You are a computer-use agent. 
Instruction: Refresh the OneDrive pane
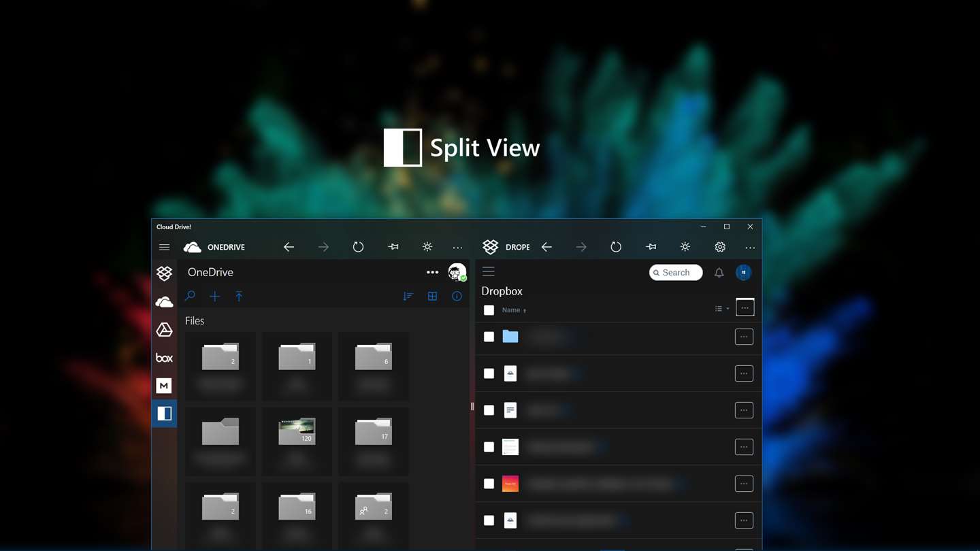point(358,247)
